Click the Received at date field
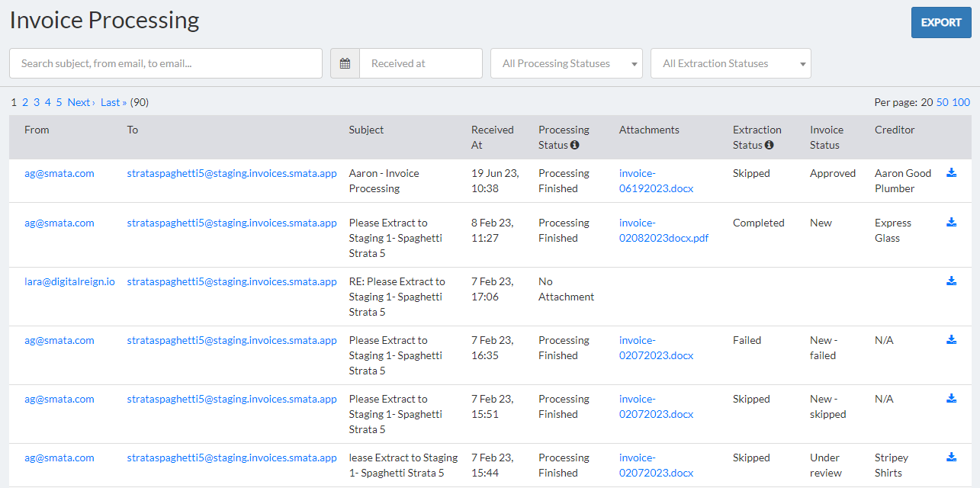Screen dimensions: 980x488 [421, 63]
